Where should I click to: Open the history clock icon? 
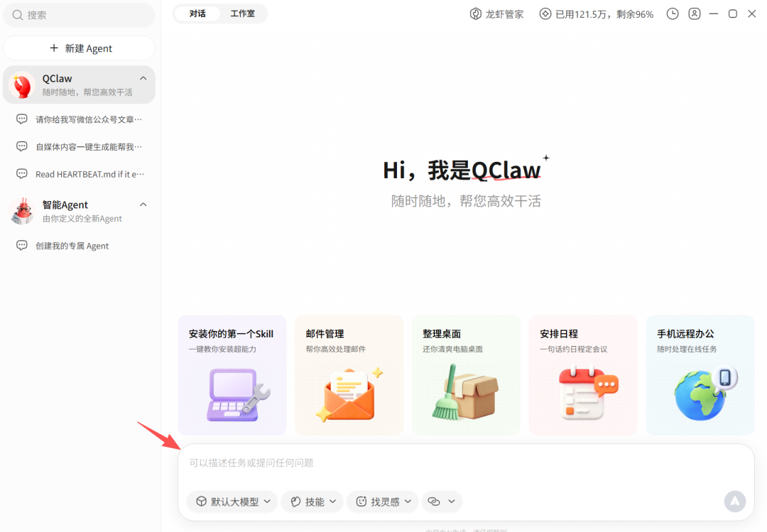coord(672,13)
